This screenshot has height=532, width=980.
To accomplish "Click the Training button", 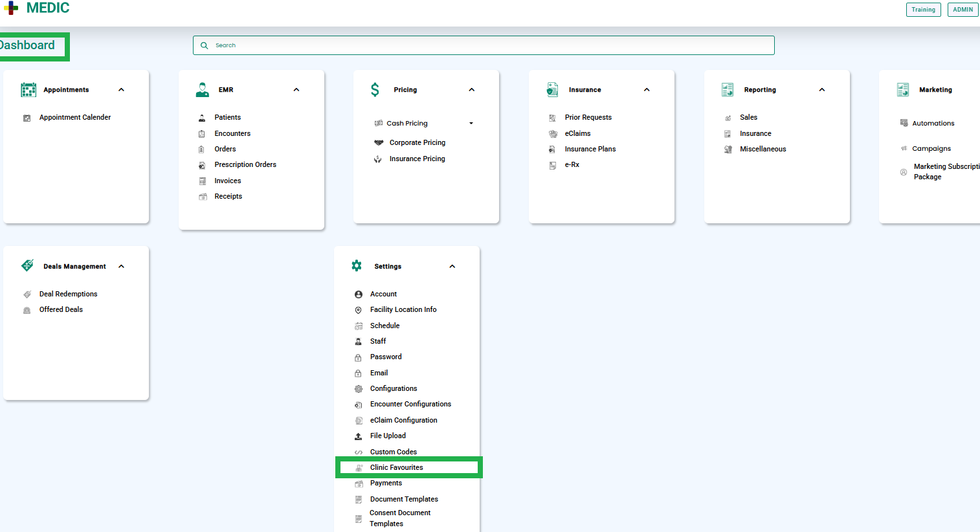I will [x=923, y=10].
